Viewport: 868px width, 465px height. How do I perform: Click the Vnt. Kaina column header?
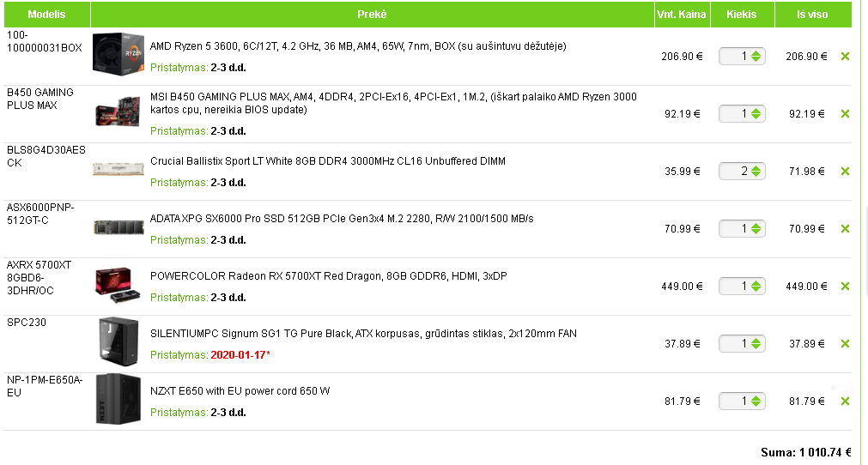tap(682, 15)
